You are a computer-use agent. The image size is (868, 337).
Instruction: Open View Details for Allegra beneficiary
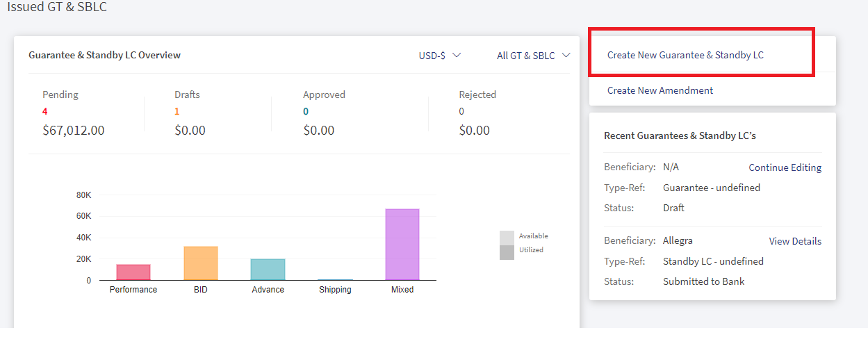(795, 241)
